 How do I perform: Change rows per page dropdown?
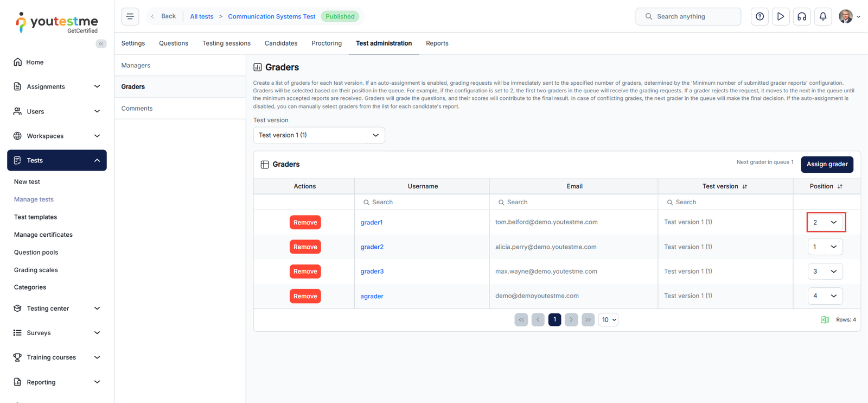(x=608, y=320)
